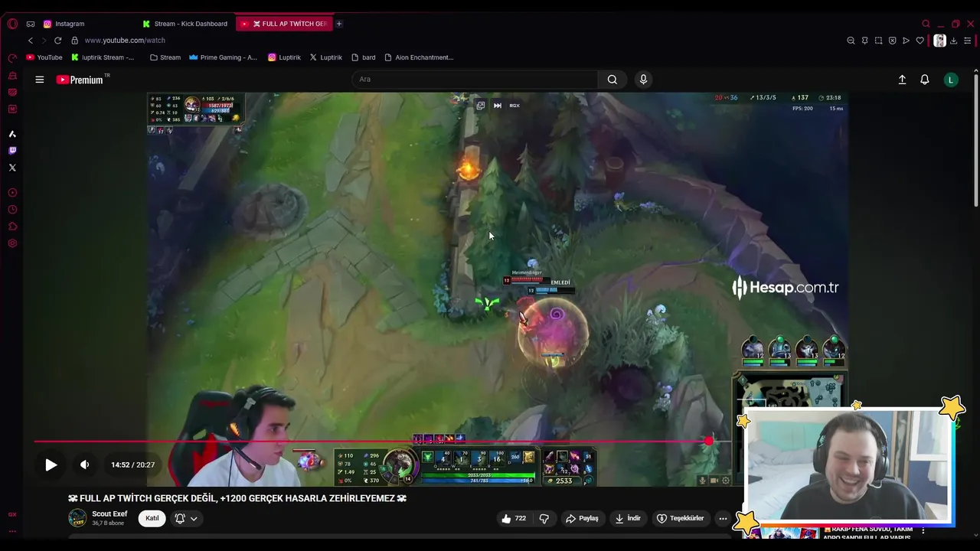Open suggested video options three dots
980x551 pixels.
tap(923, 530)
